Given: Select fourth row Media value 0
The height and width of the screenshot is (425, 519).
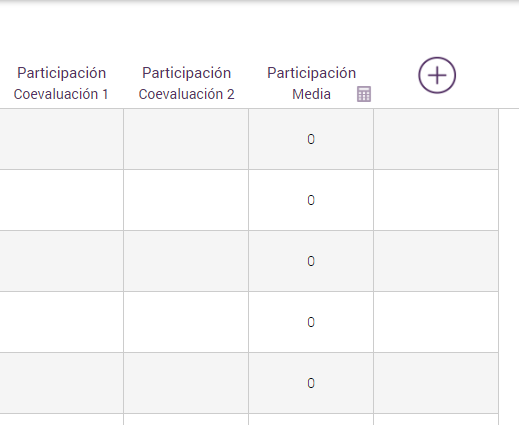Looking at the screenshot, I should (311, 322).
